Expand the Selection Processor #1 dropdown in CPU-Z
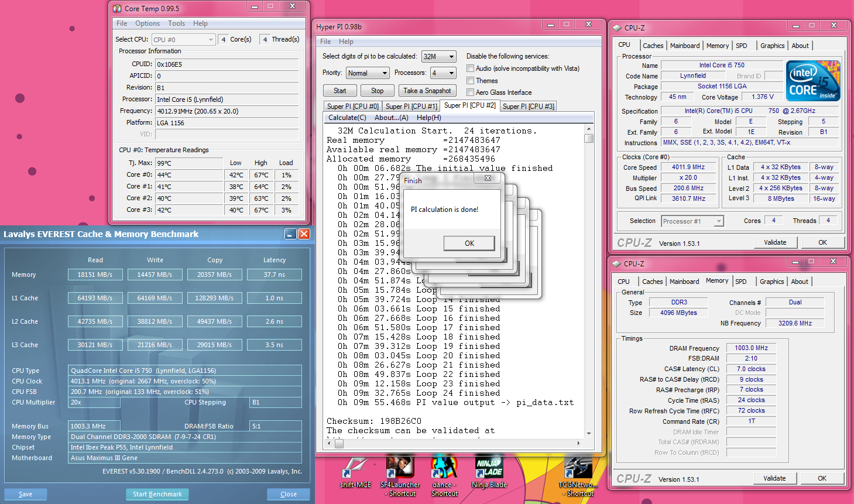The image size is (854, 504). 692,221
